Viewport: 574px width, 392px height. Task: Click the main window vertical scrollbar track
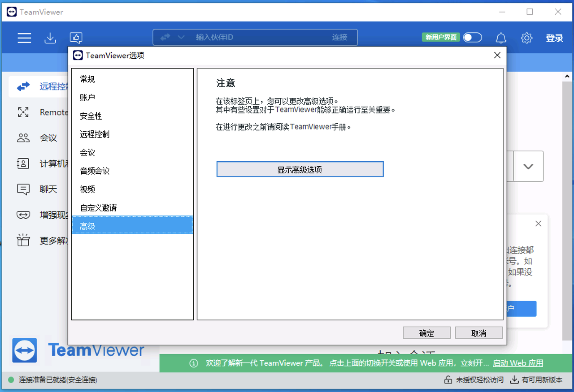pos(567,211)
